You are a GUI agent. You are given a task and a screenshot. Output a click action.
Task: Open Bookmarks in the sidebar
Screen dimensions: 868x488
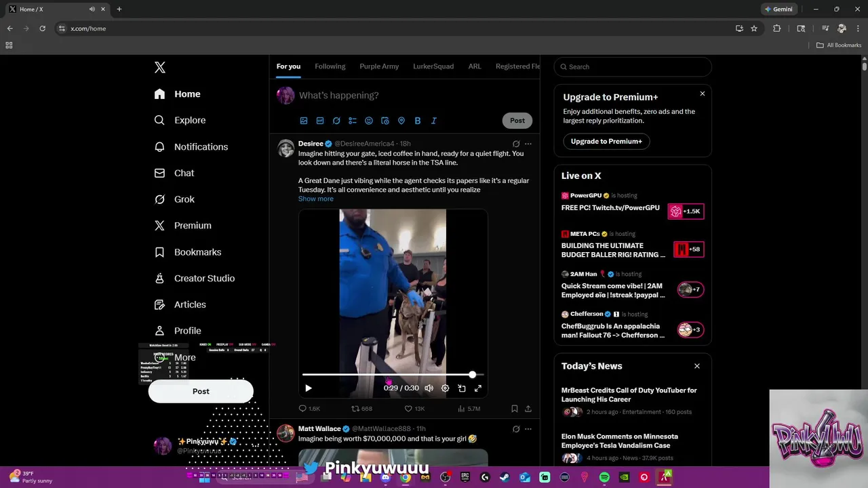click(188, 252)
